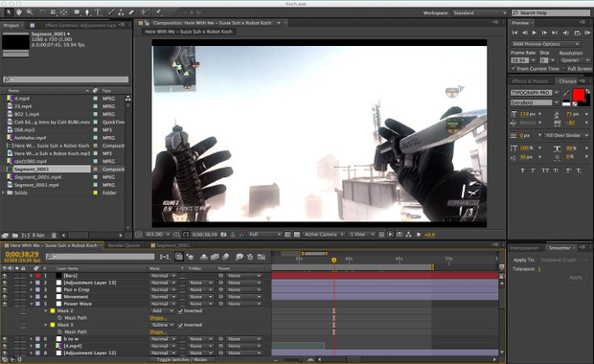This screenshot has height=364, width=594.
Task: Select the Pen tool
Action: (87, 12)
